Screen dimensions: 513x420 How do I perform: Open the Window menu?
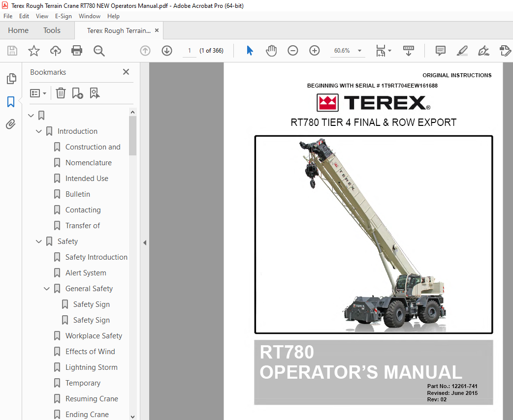(x=89, y=16)
